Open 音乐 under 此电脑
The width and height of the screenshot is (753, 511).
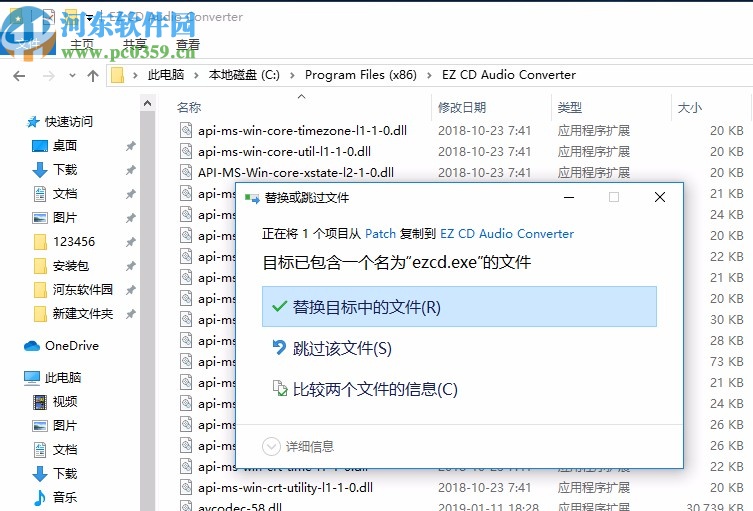coord(65,498)
